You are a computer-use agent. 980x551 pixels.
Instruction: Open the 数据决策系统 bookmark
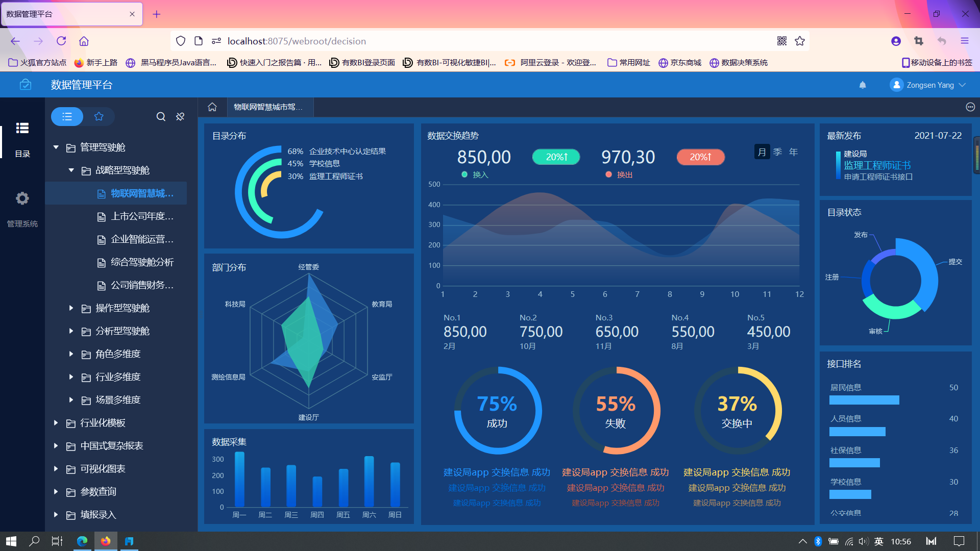[x=739, y=63]
